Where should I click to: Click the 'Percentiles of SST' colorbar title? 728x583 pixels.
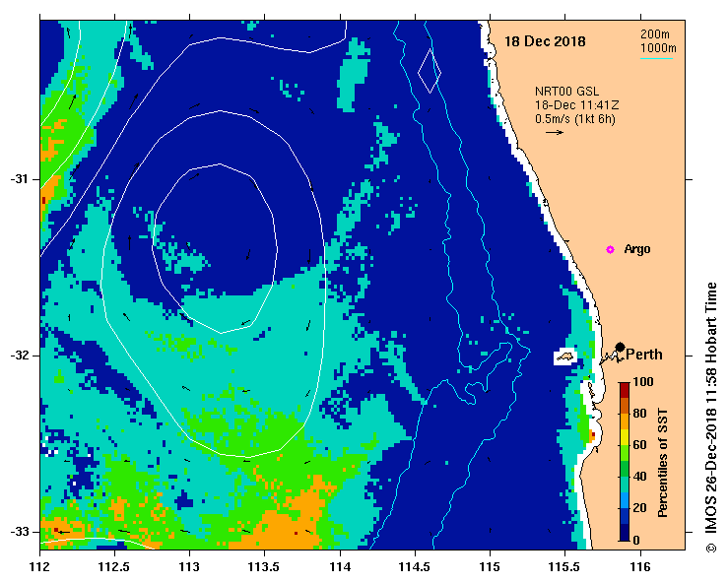[x=663, y=463]
